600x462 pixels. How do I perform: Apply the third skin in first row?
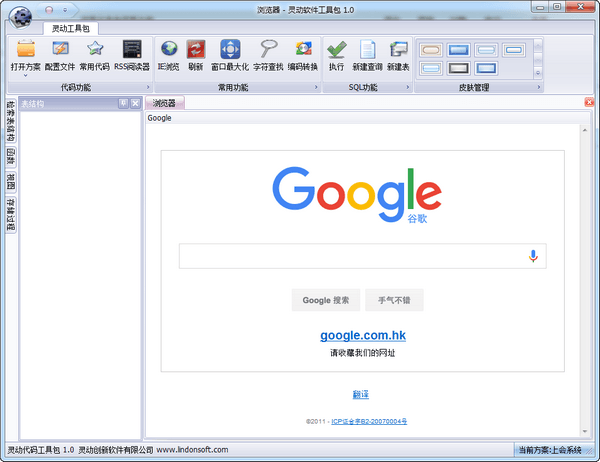pos(486,50)
